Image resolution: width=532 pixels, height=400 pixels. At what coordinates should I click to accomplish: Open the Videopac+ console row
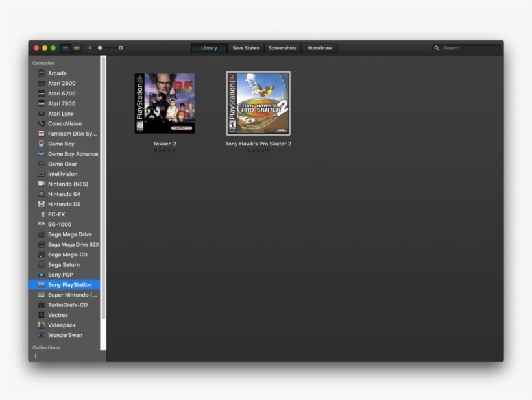pyautogui.click(x=64, y=325)
